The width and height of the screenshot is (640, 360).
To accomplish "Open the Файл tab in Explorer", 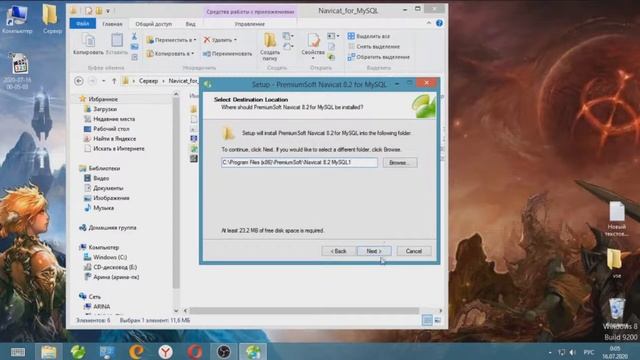I will tap(82, 24).
